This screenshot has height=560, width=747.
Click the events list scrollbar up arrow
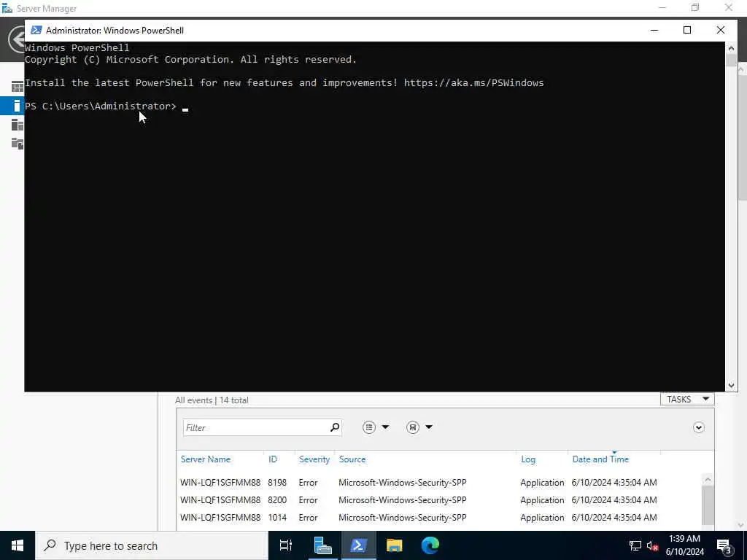click(708, 480)
